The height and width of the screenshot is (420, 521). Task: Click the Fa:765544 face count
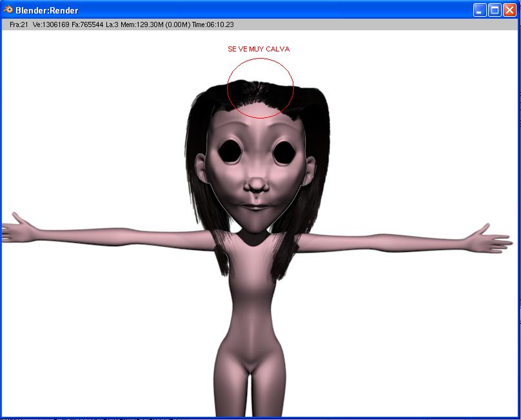pos(88,24)
